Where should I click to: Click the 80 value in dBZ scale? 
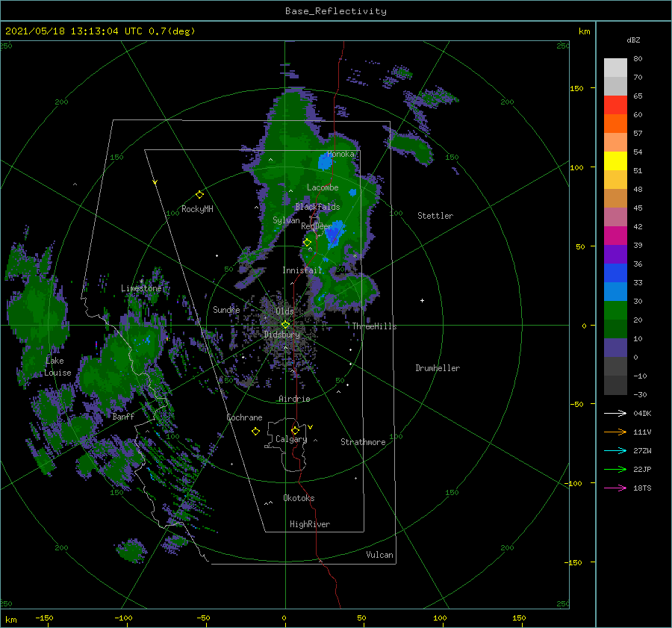(638, 58)
